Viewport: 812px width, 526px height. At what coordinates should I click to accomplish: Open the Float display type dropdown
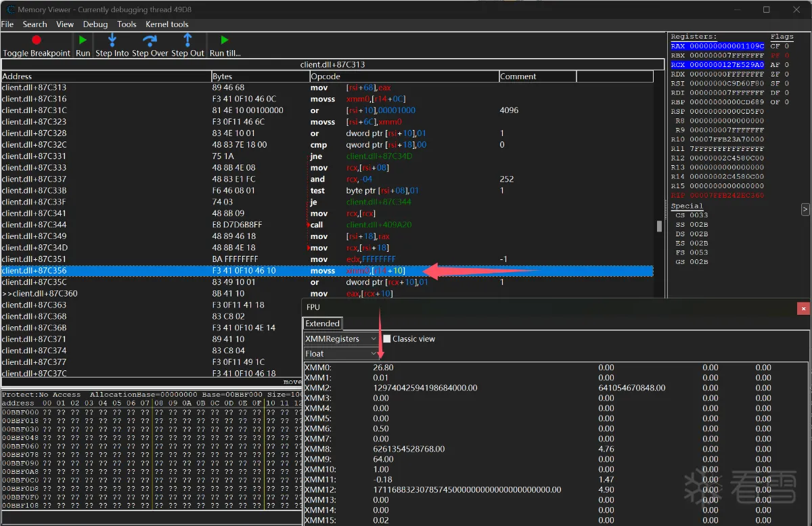[x=341, y=353]
